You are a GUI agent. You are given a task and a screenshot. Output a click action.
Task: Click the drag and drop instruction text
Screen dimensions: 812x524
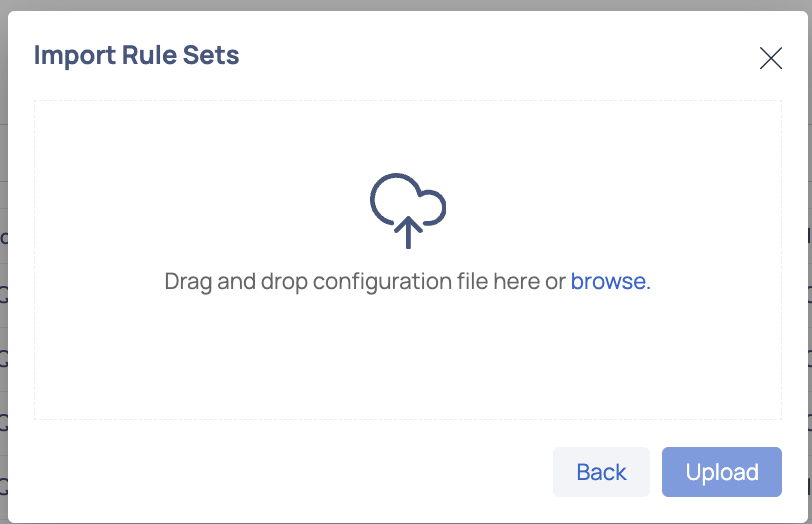coord(408,282)
